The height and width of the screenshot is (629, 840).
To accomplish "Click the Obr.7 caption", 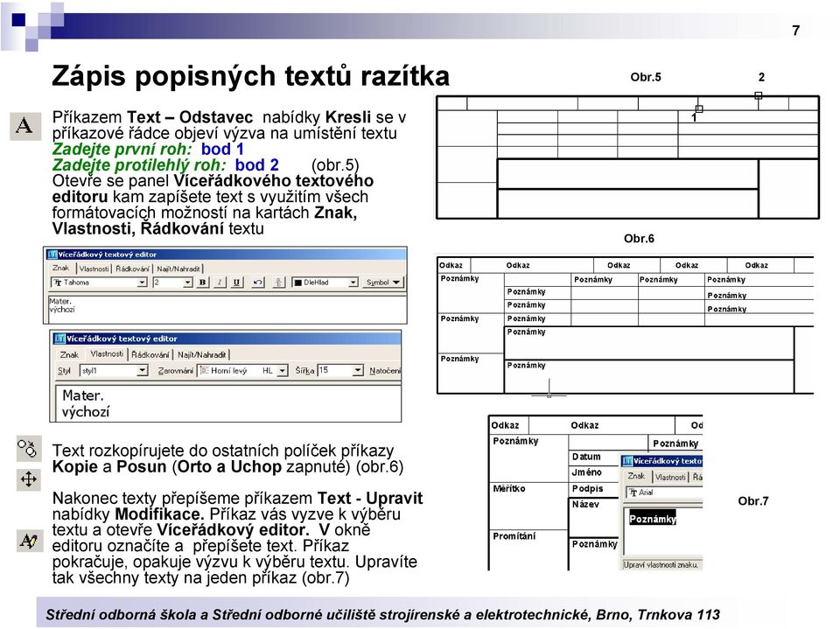I will (752, 501).
